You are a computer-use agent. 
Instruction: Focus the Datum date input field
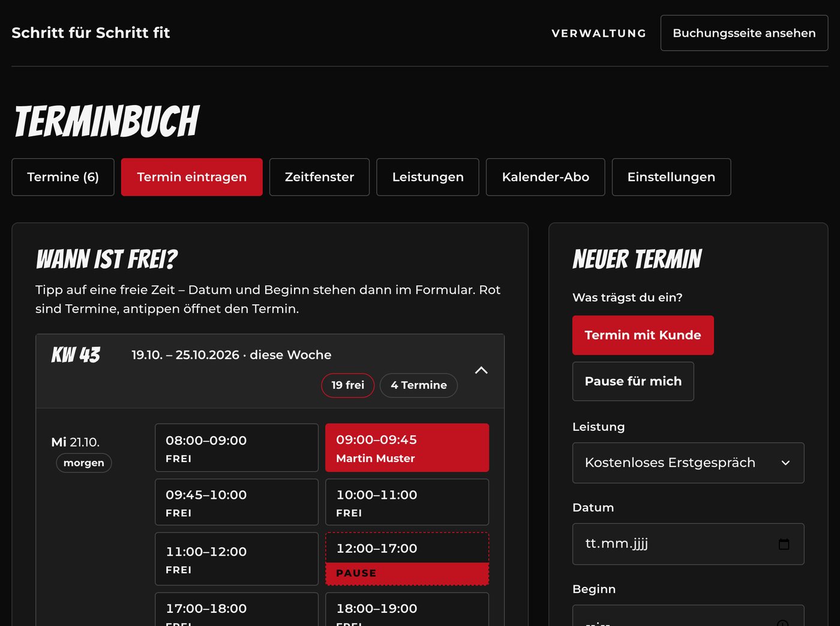coord(688,544)
